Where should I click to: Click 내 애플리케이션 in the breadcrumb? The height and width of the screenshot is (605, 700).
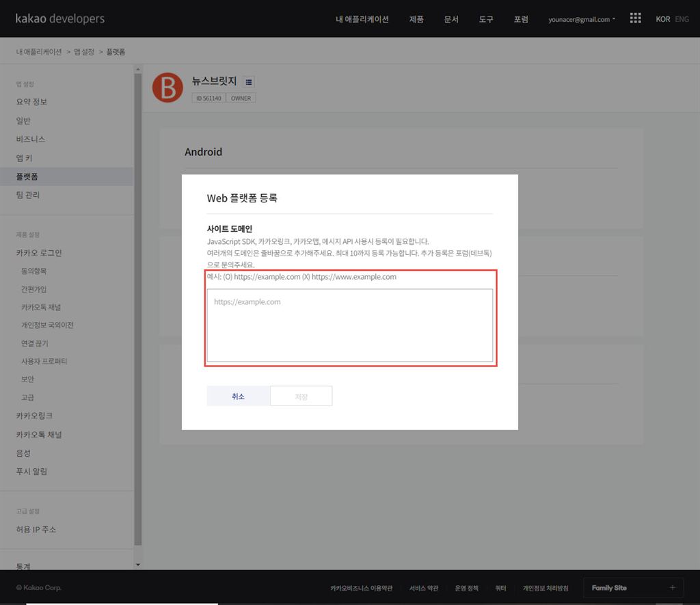tap(39, 52)
